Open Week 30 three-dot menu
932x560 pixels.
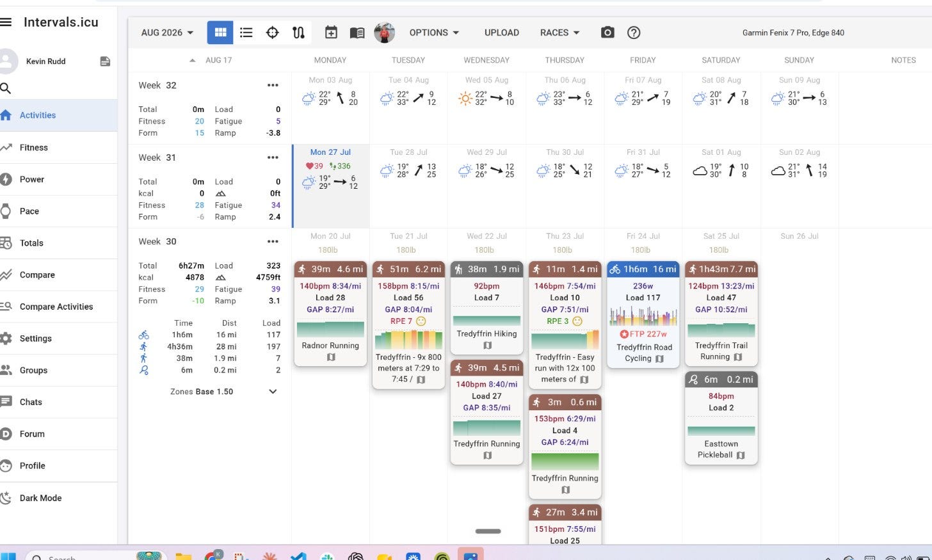point(273,241)
